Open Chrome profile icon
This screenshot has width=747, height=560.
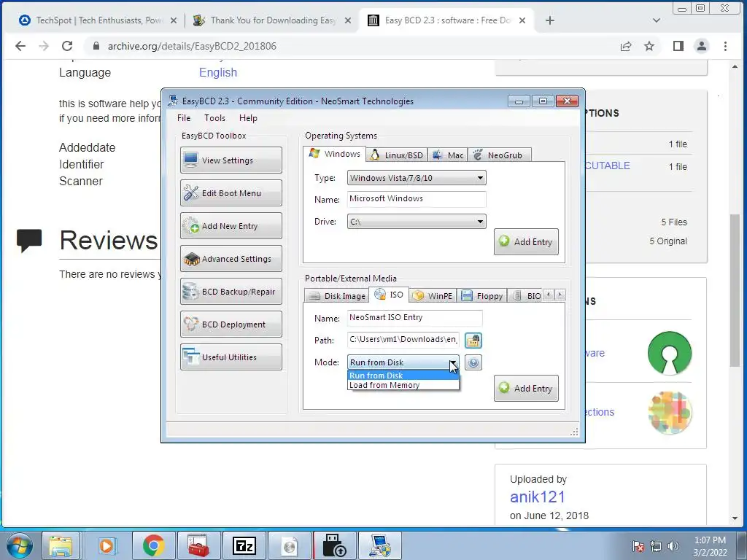tap(701, 46)
